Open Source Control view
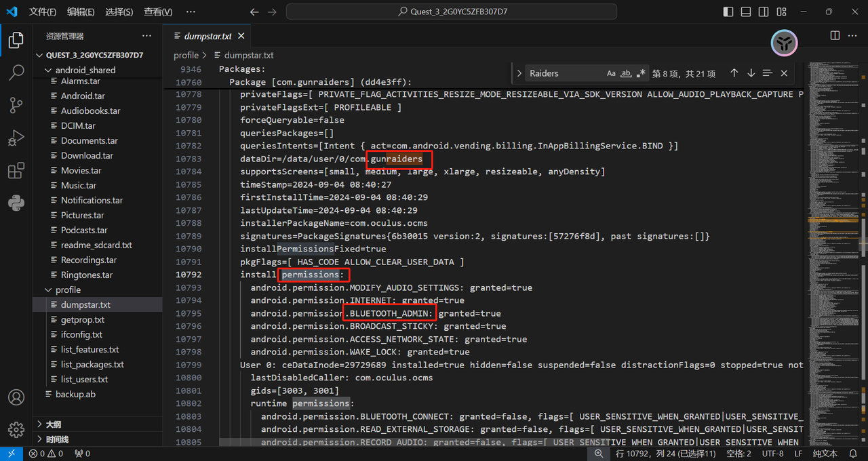This screenshot has width=868, height=461. tap(16, 105)
